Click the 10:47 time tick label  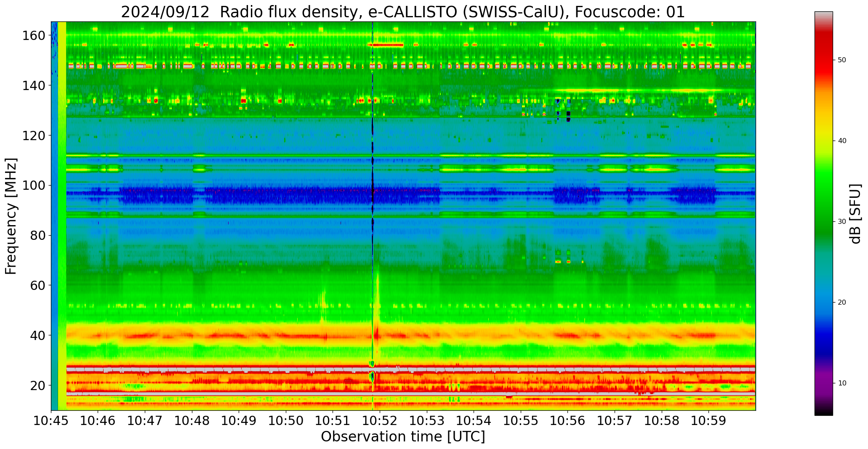pyautogui.click(x=145, y=420)
